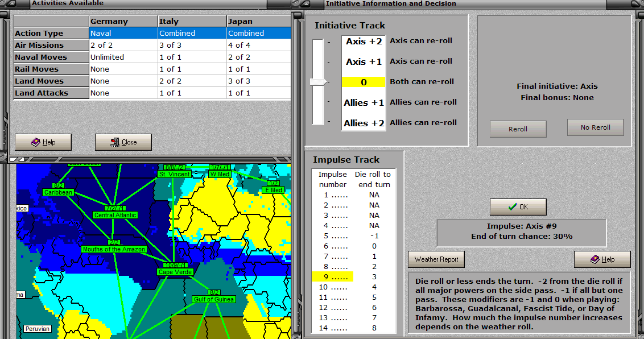Click Italy's 3 of 3 air missions cell

tap(192, 45)
